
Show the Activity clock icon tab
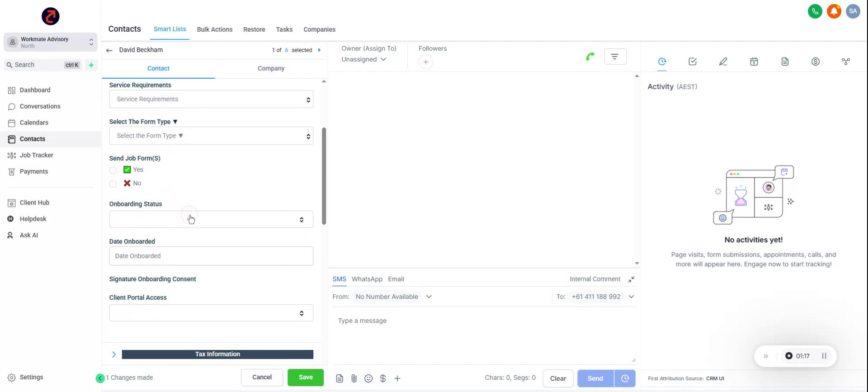tap(662, 62)
